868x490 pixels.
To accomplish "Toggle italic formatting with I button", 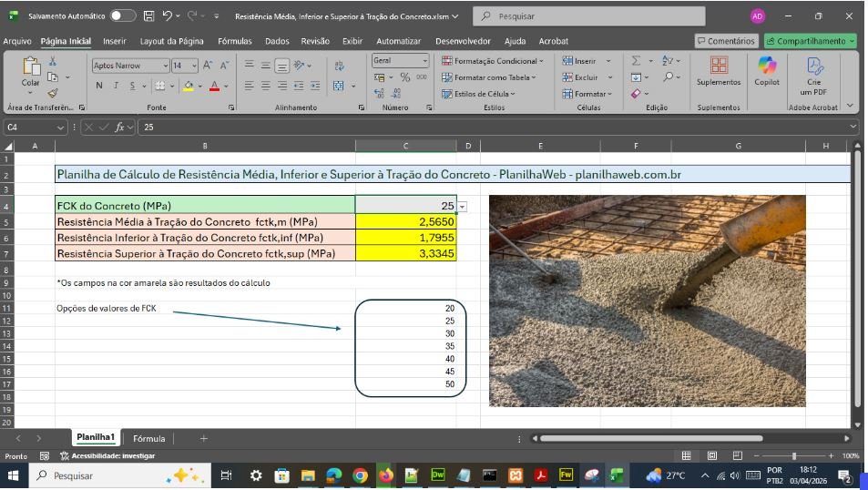I will pos(116,86).
